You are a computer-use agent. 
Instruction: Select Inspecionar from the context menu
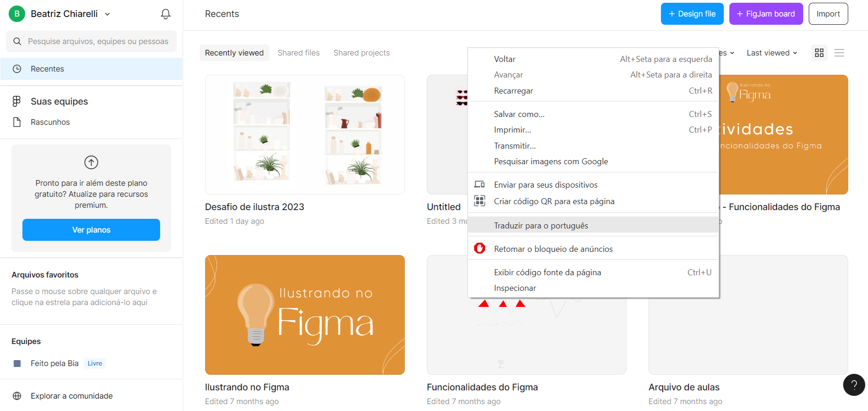coord(515,288)
